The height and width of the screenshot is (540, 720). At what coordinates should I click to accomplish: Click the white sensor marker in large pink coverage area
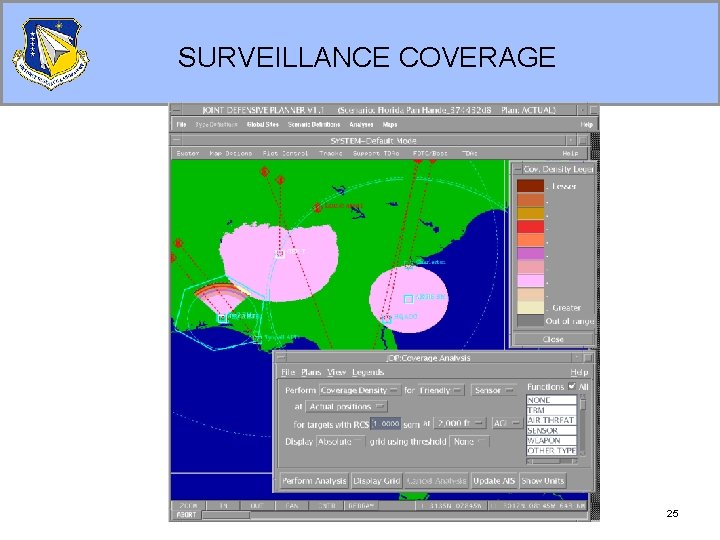pyautogui.click(x=280, y=254)
